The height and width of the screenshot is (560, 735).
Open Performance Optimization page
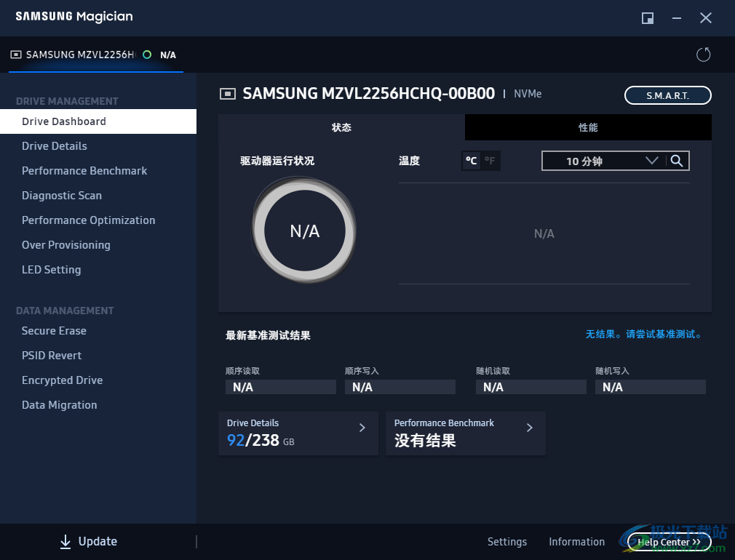[98, 220]
